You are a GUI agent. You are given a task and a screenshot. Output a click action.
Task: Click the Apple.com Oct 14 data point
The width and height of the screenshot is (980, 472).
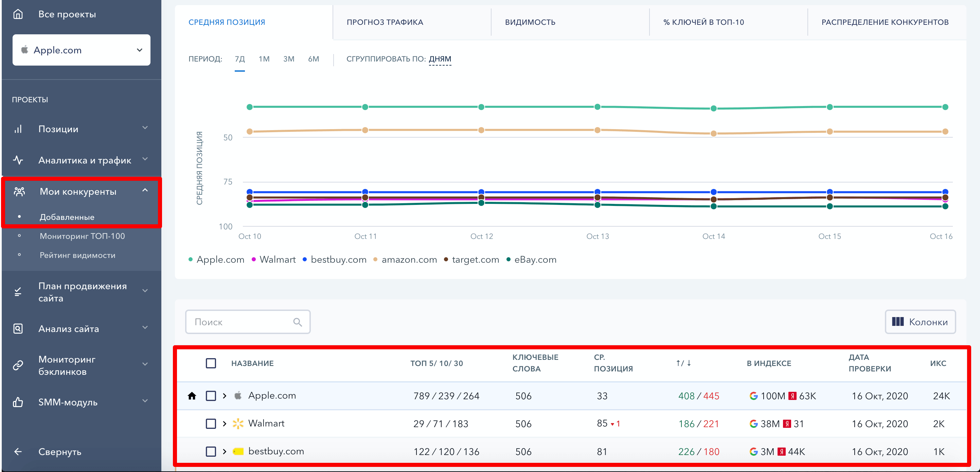[713, 108]
